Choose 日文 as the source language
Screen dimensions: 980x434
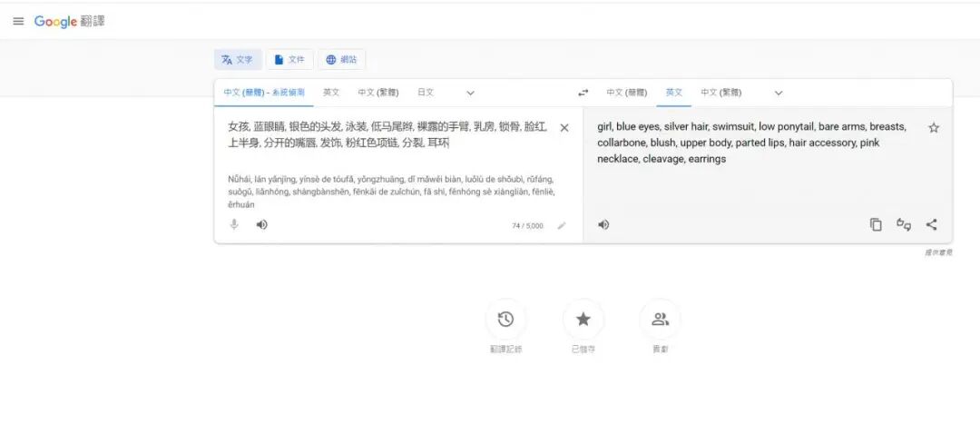pos(426,93)
